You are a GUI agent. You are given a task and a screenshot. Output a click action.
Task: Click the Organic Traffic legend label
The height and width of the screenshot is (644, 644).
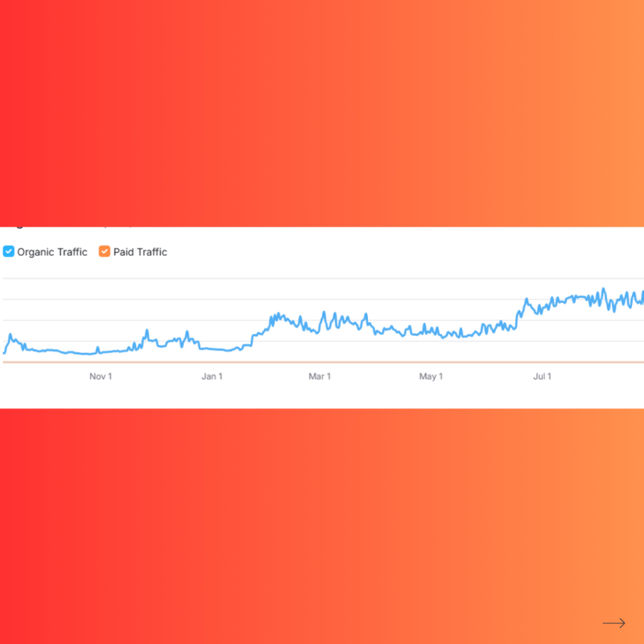click(52, 252)
